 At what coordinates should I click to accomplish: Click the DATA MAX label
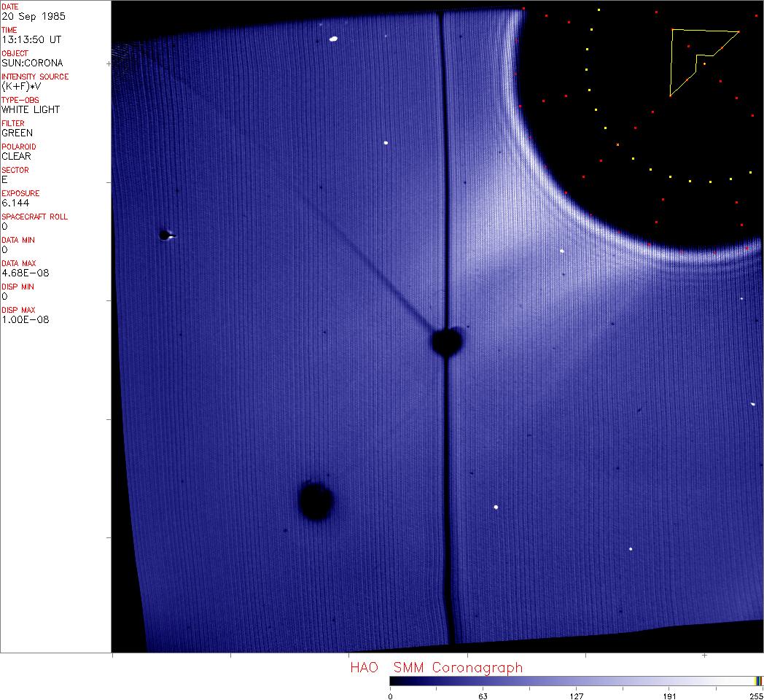18,264
